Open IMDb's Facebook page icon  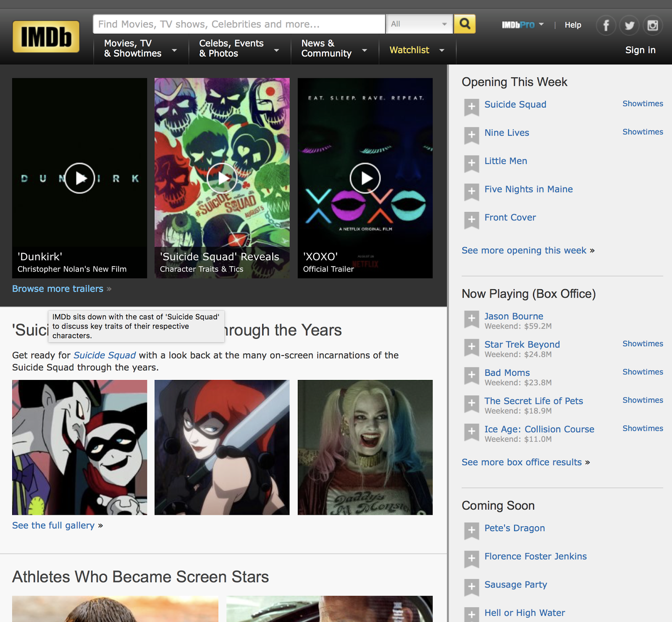click(606, 26)
